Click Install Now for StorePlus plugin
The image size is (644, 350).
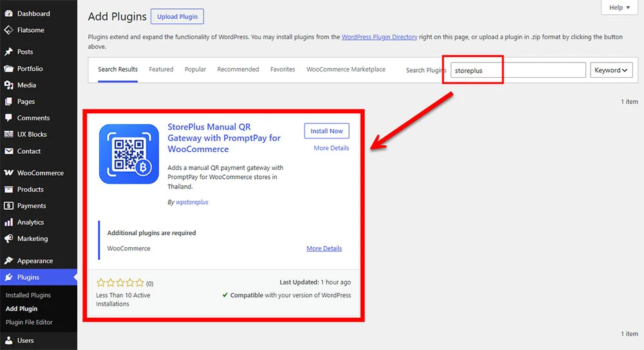[x=327, y=131]
